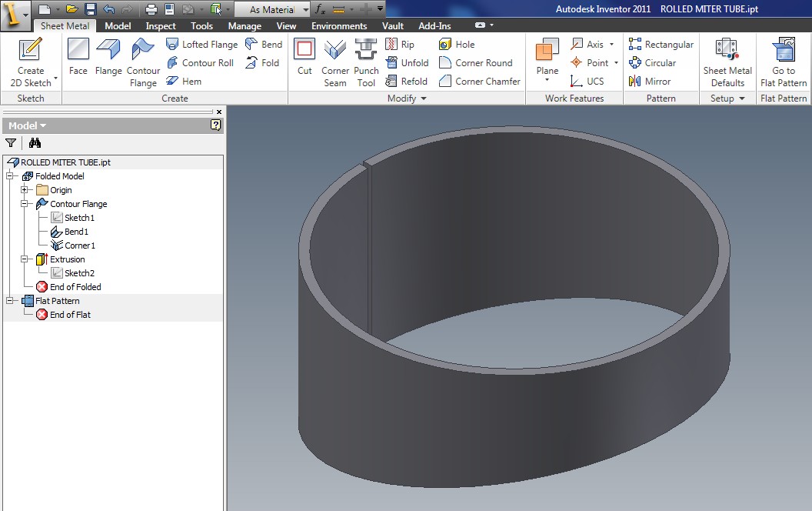Expand the Origin folder node
Image resolution: width=812 pixels, height=511 pixels.
click(x=25, y=190)
